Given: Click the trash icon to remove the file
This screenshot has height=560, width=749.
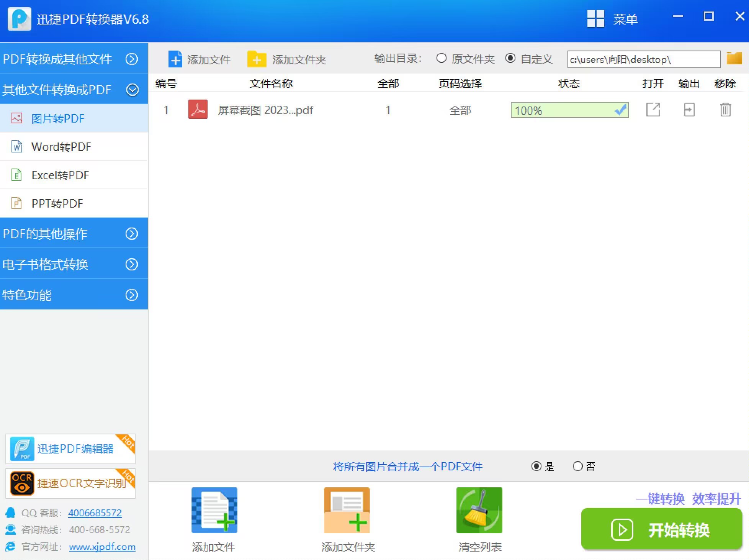Looking at the screenshot, I should 725,110.
